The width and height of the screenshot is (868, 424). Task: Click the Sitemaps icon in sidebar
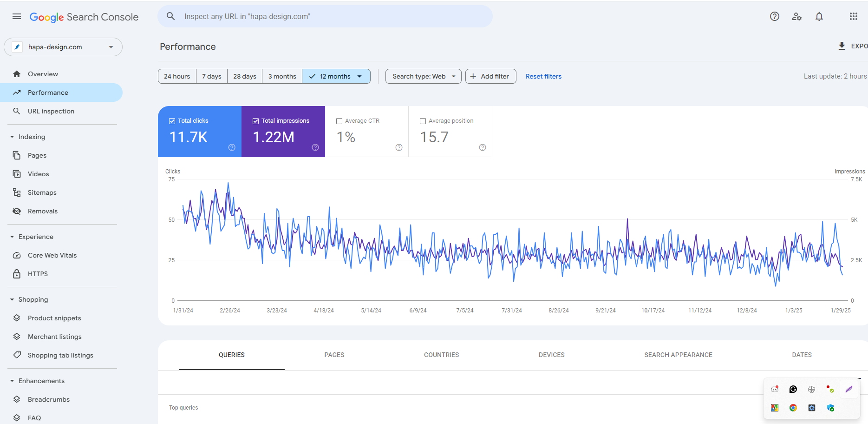click(x=17, y=192)
